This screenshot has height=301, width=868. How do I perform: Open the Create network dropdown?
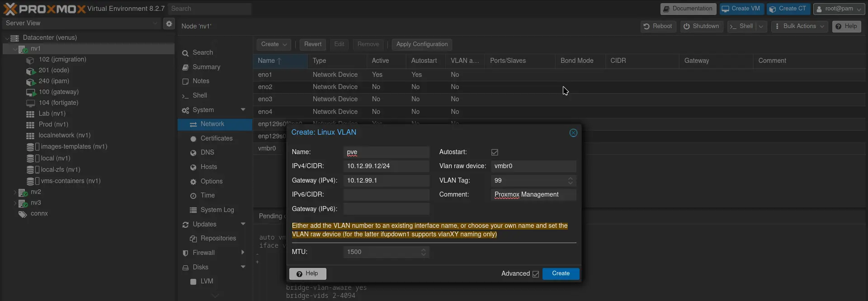tap(274, 44)
